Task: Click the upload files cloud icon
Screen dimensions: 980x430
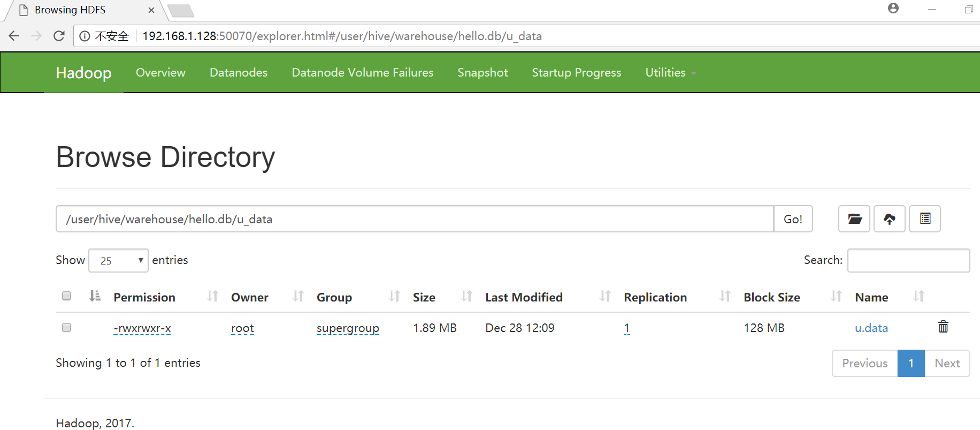Action: pyautogui.click(x=889, y=219)
